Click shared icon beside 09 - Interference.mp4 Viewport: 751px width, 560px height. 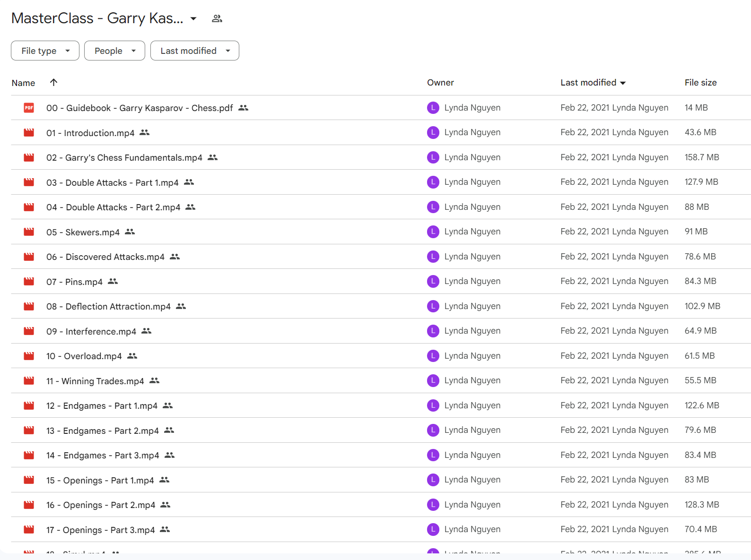click(x=147, y=331)
